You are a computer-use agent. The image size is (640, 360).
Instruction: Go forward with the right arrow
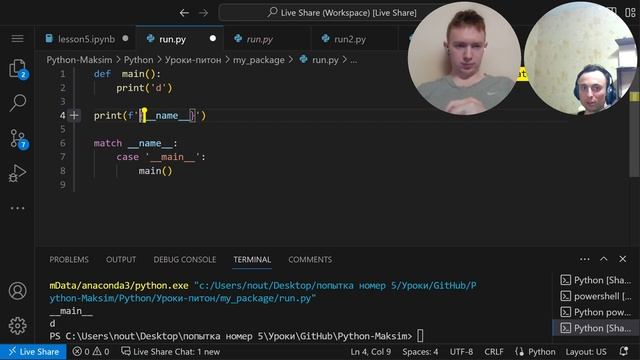point(203,13)
